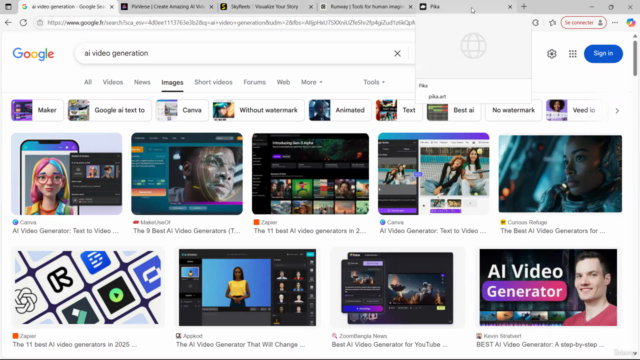Image resolution: width=640 pixels, height=360 pixels.
Task: Open 'The 9 Best AI Video Generators' link
Action: (187, 231)
